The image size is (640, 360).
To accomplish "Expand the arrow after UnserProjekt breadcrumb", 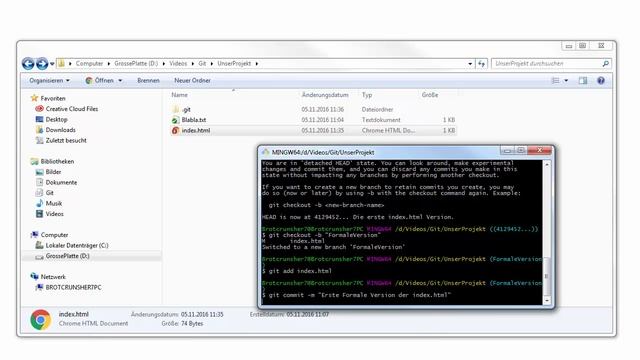I will 257,64.
